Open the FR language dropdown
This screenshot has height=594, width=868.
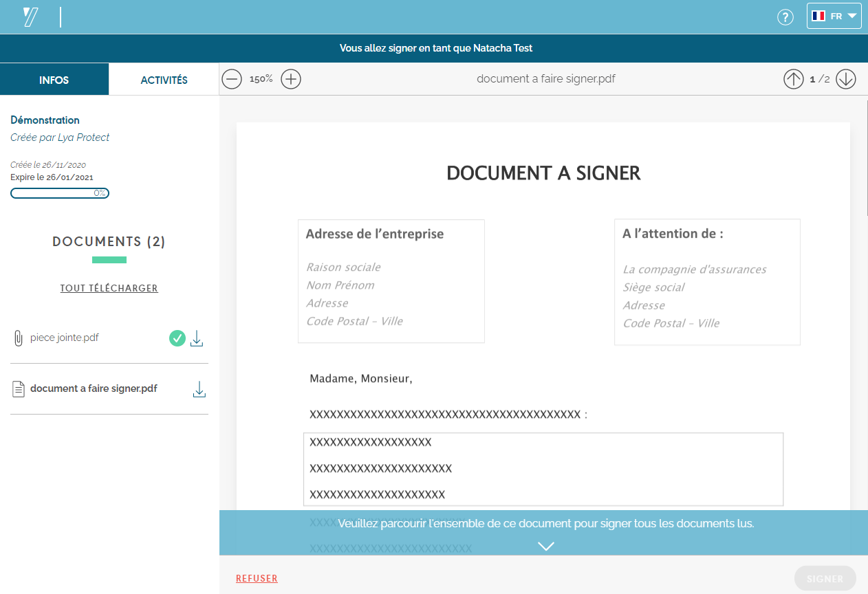point(834,16)
